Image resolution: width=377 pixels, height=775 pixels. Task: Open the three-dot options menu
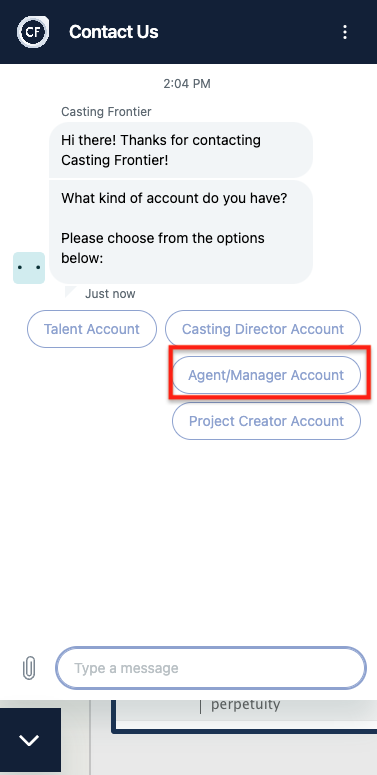coord(345,32)
